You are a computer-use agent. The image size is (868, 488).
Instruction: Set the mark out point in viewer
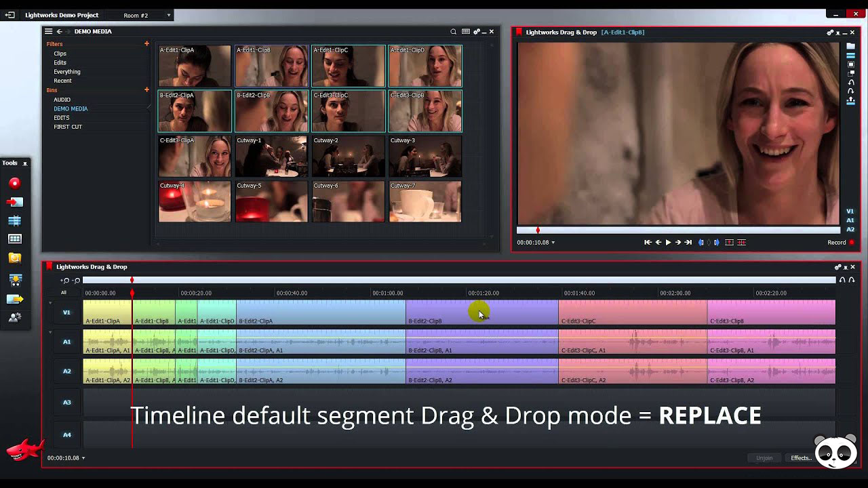pyautogui.click(x=716, y=242)
